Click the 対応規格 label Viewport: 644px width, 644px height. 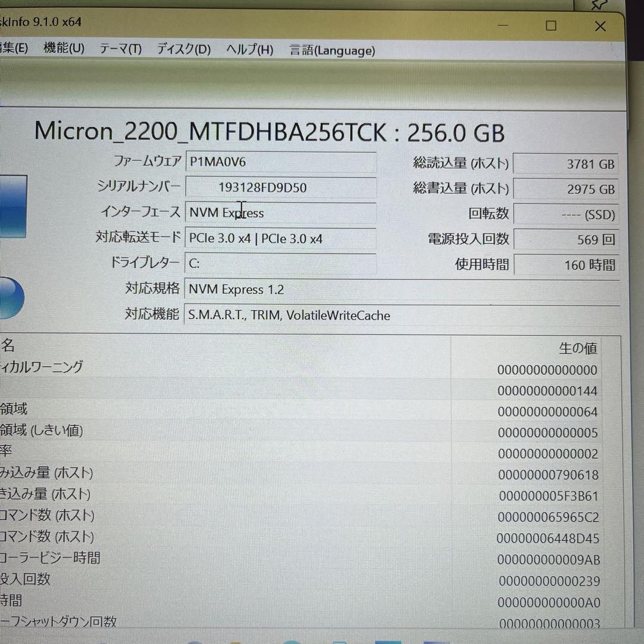[153, 288]
